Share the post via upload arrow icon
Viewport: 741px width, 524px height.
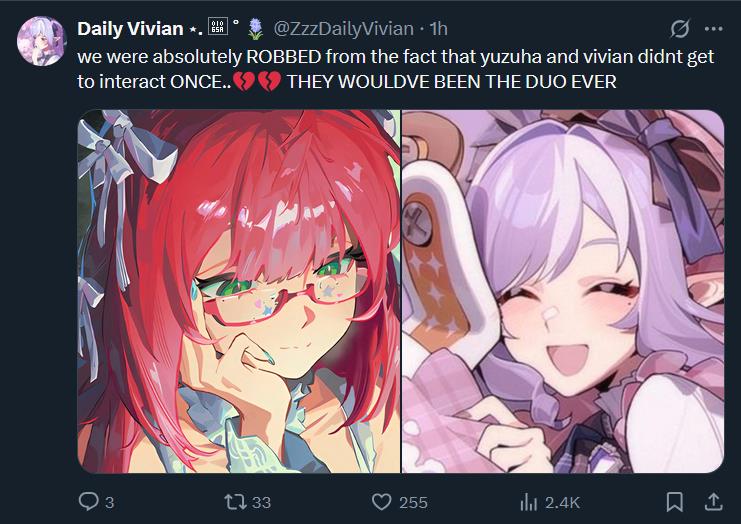point(714,501)
